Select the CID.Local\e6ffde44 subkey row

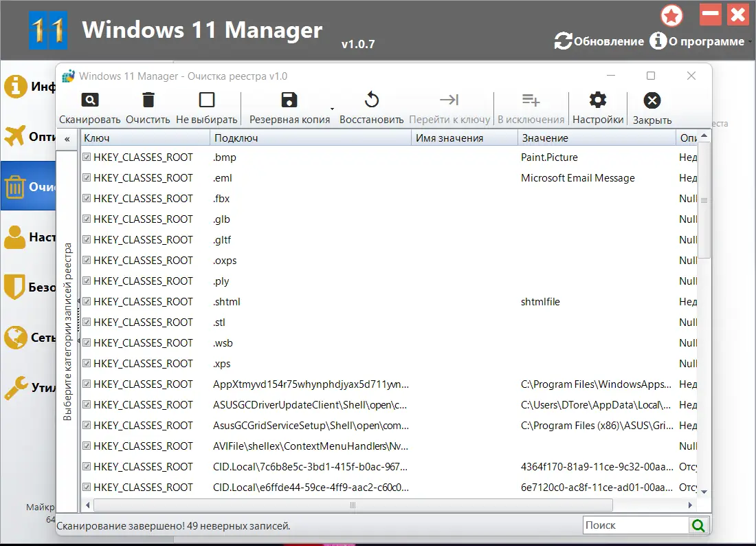(311, 488)
